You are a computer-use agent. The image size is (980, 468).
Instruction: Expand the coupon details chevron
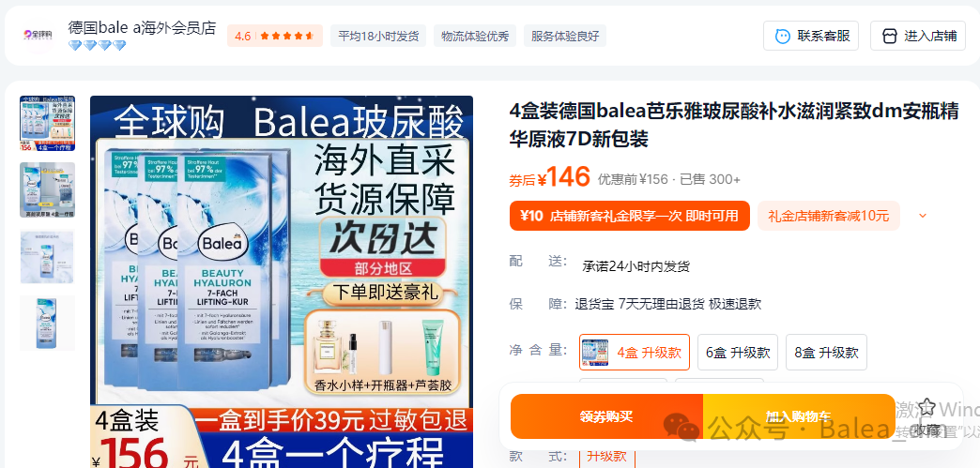point(923,217)
